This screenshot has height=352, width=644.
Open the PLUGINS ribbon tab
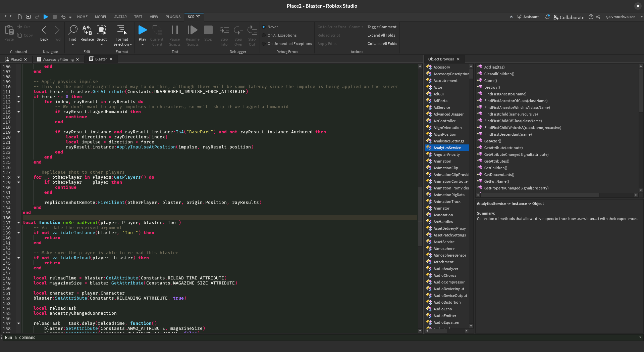click(x=173, y=17)
